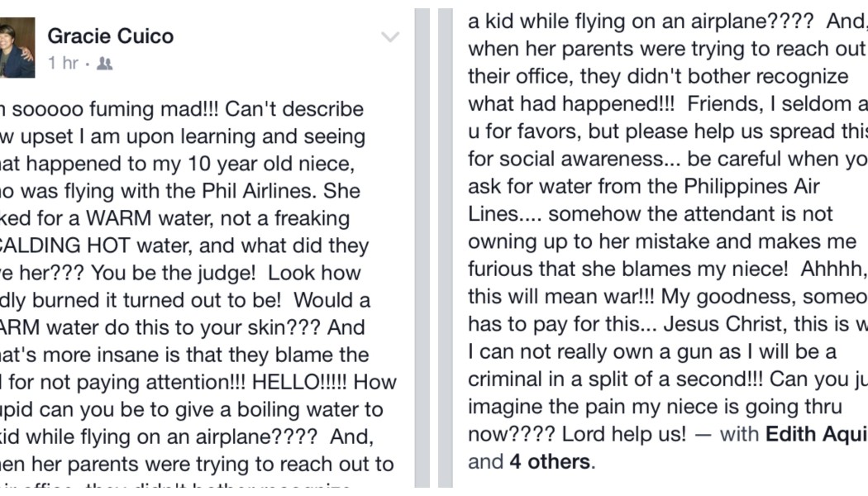This screenshot has height=496, width=868.
Task: Open the post's 1 hr timestamp
Action: [63, 63]
